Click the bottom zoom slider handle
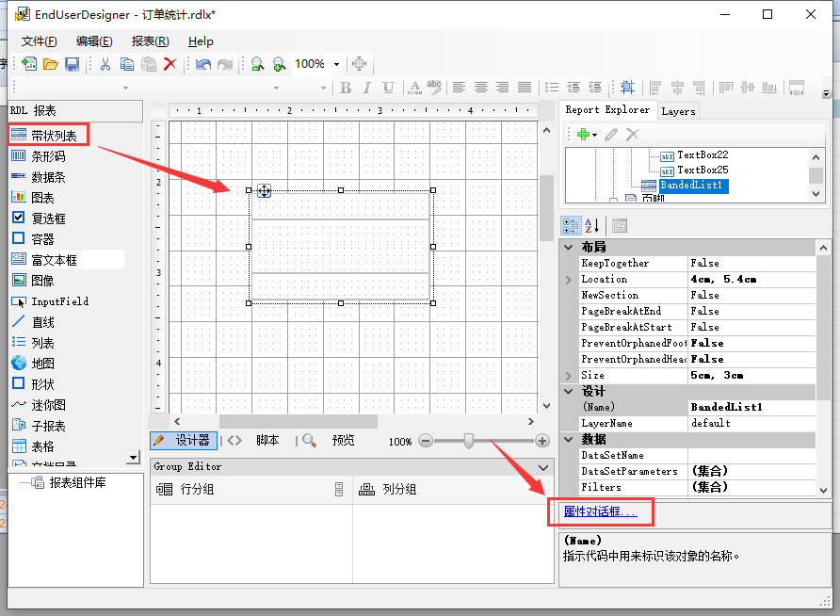840x616 pixels. [469, 441]
